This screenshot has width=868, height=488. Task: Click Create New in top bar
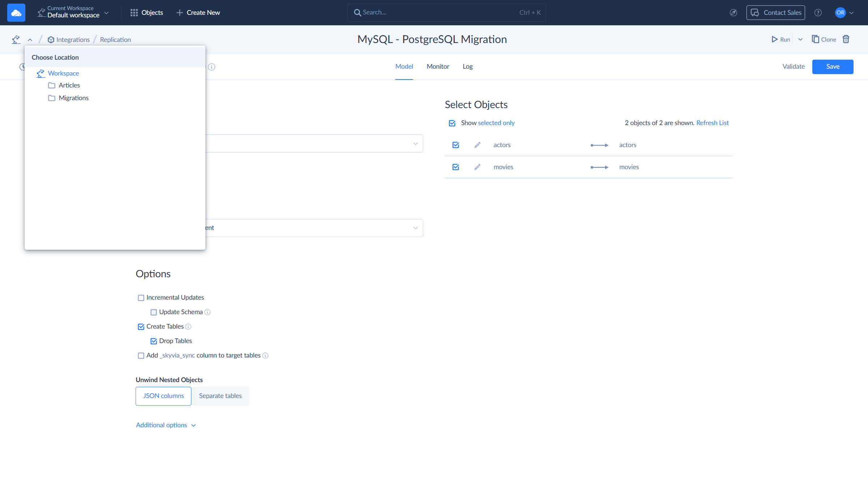click(198, 13)
